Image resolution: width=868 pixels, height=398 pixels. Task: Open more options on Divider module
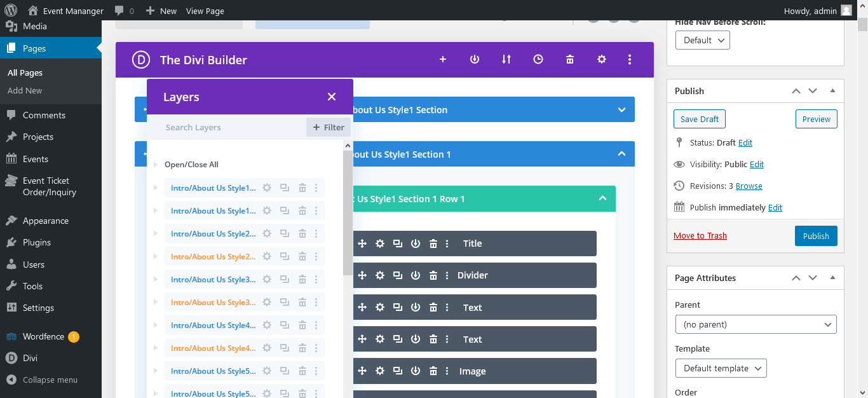point(447,275)
